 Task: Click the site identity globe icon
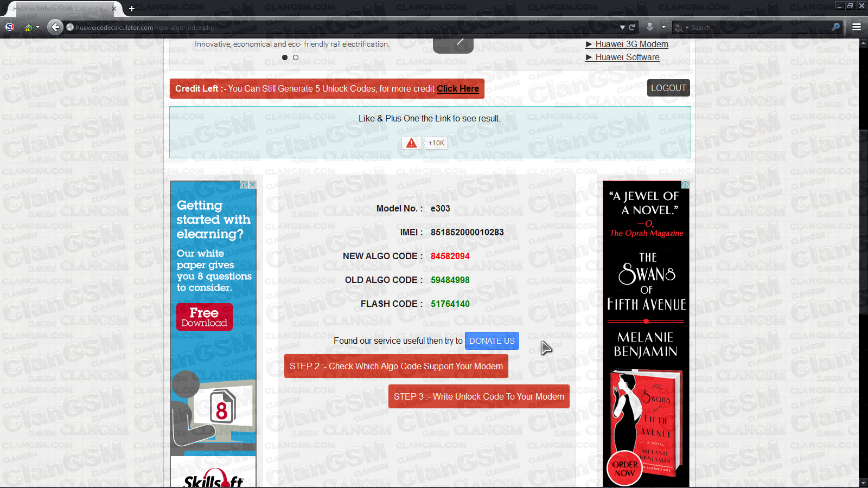(70, 27)
